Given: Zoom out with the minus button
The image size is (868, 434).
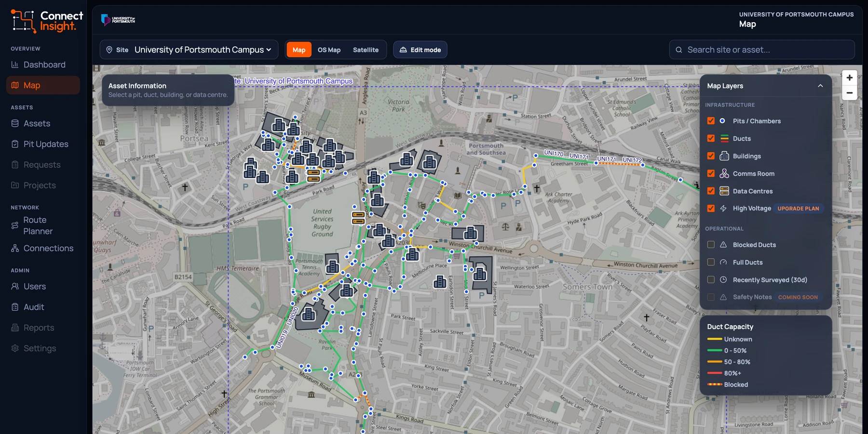Looking at the screenshot, I should coord(849,92).
